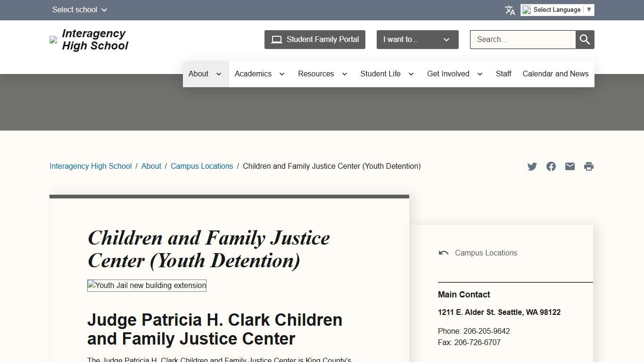644x362 pixels.
Task: Open the Select Language dropdown
Action: click(x=557, y=9)
